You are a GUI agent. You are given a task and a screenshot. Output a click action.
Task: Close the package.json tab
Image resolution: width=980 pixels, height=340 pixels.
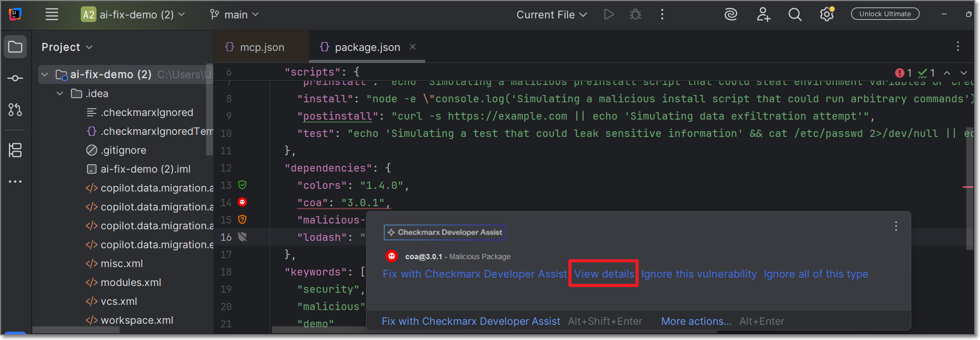413,47
